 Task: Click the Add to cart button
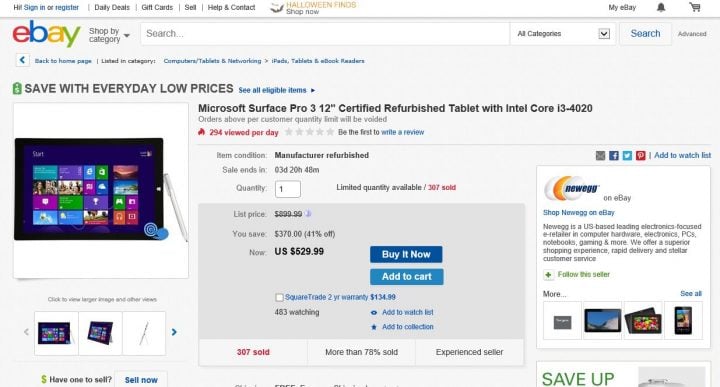click(406, 276)
